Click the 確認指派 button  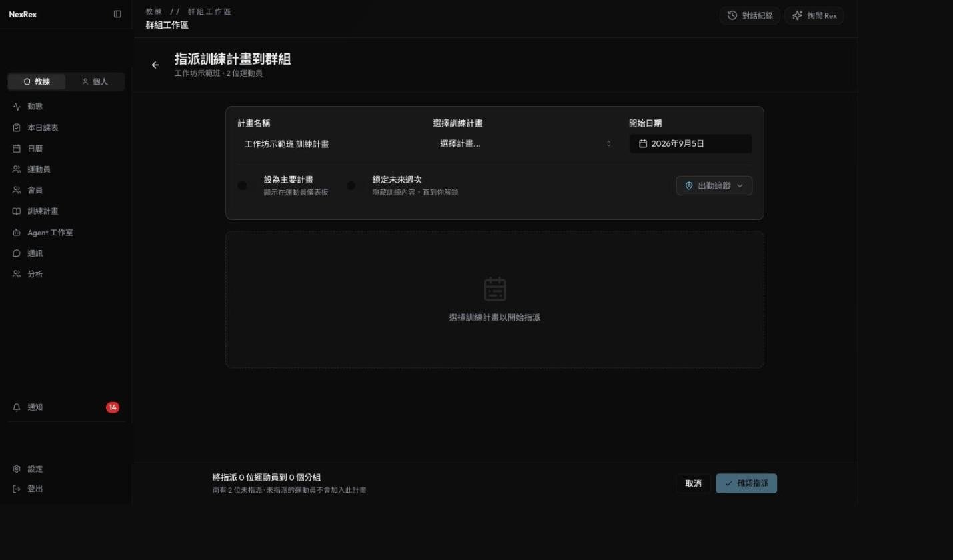(746, 483)
